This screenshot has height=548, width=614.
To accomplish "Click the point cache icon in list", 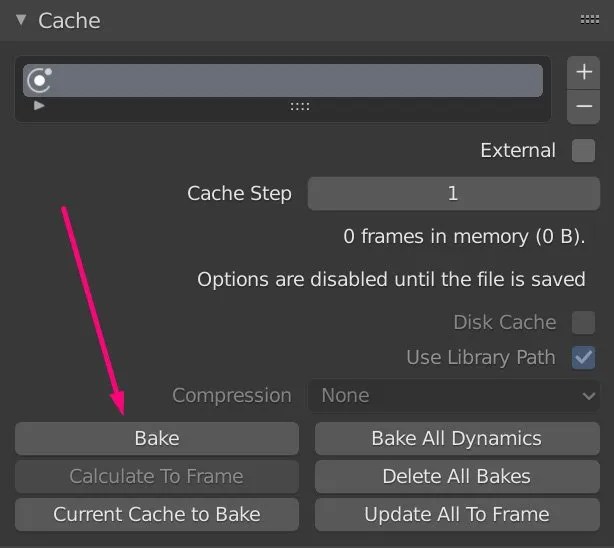I will point(40,80).
